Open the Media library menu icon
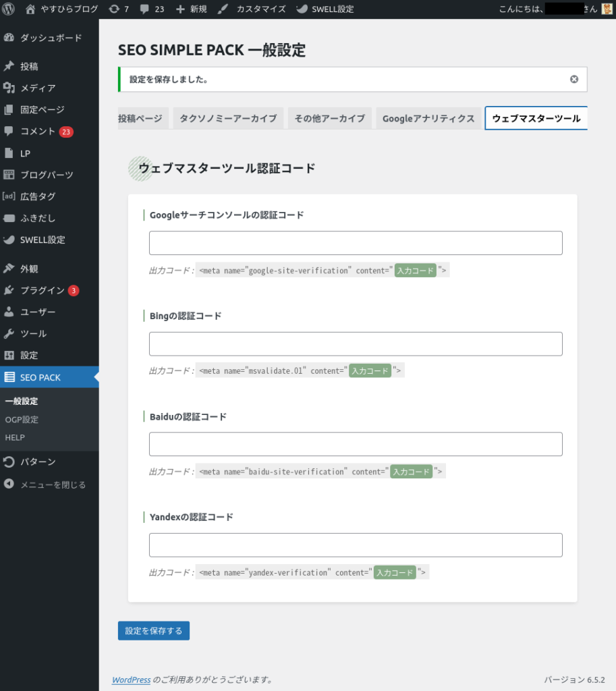 9,88
